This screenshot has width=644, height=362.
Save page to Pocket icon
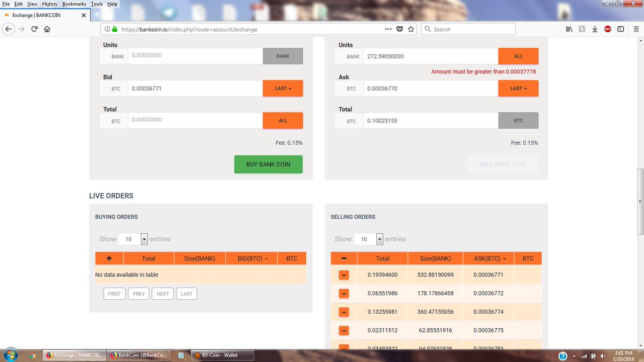(x=400, y=29)
